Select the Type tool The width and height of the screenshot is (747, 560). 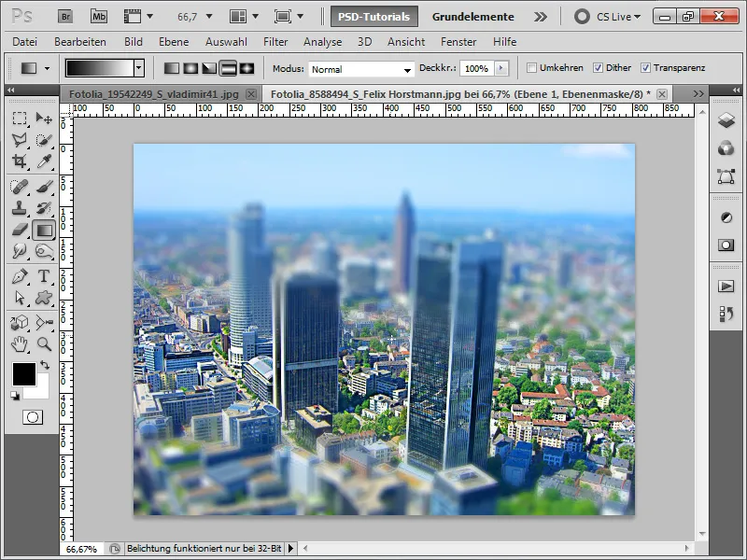click(44, 276)
